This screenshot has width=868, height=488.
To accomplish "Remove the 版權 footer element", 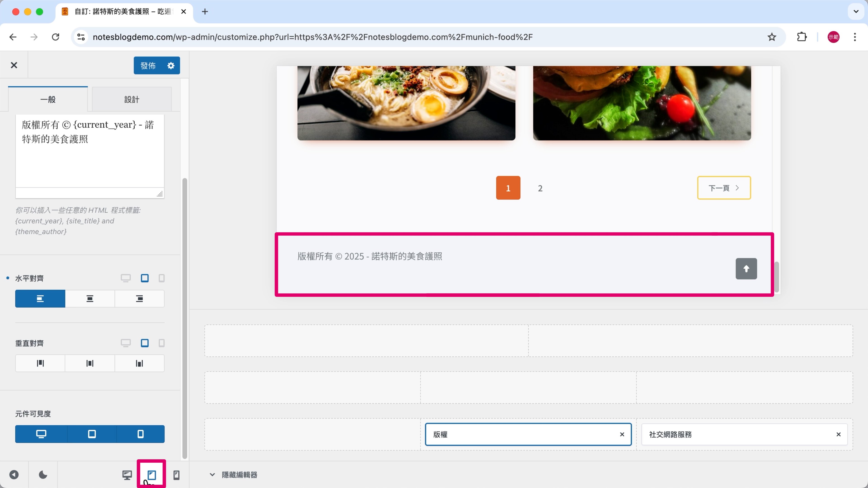I will (x=622, y=434).
